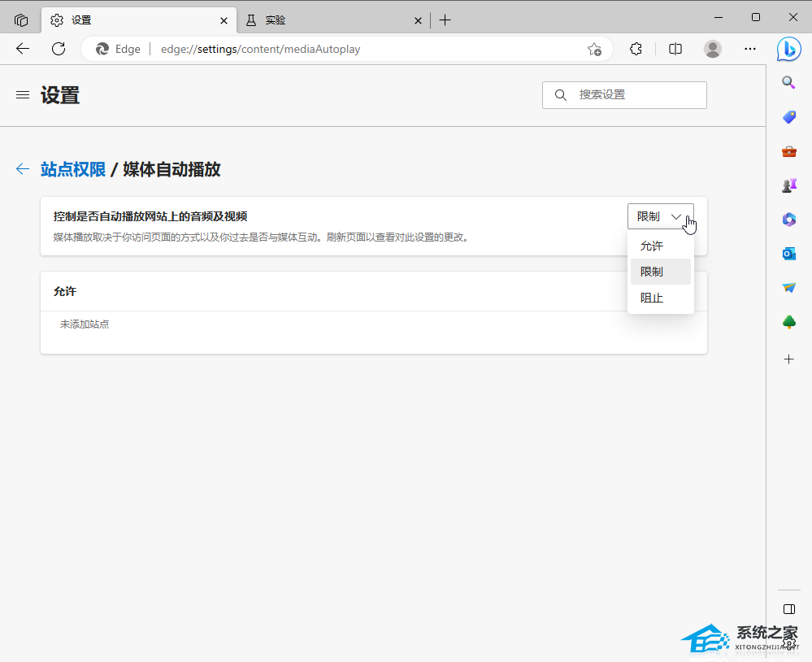Toggle the split screen icon in toolbar
Screen dimensions: 812x662
675,49
